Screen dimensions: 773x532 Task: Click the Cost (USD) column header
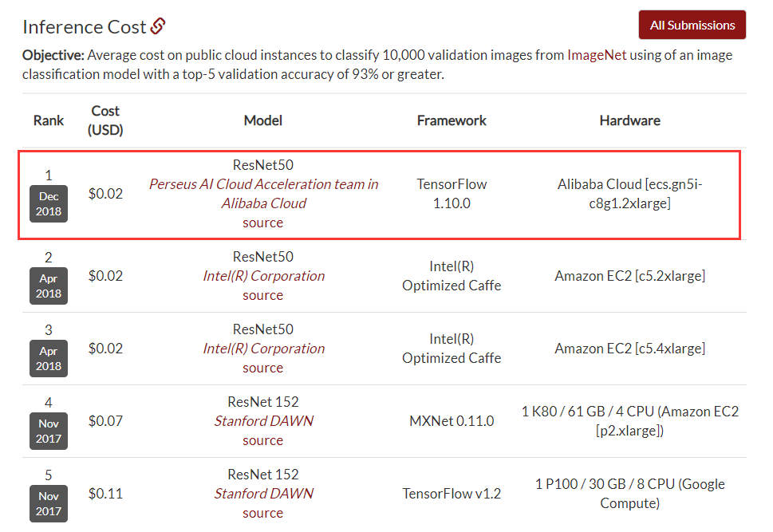tap(105, 120)
